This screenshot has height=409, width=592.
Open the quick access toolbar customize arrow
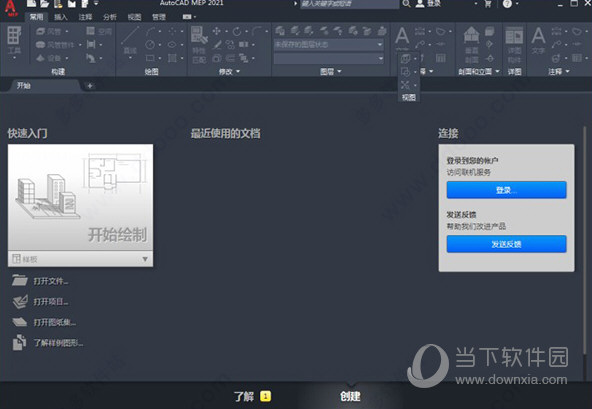[x=96, y=3]
